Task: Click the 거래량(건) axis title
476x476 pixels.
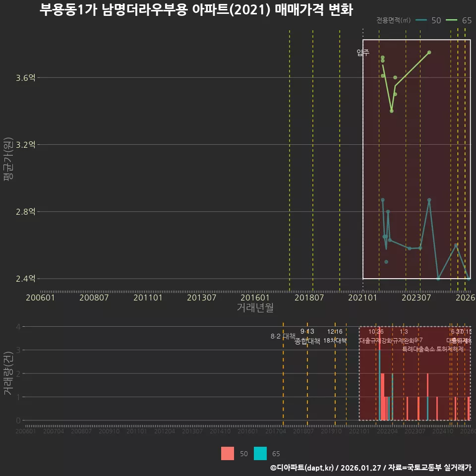Action: click(8, 373)
